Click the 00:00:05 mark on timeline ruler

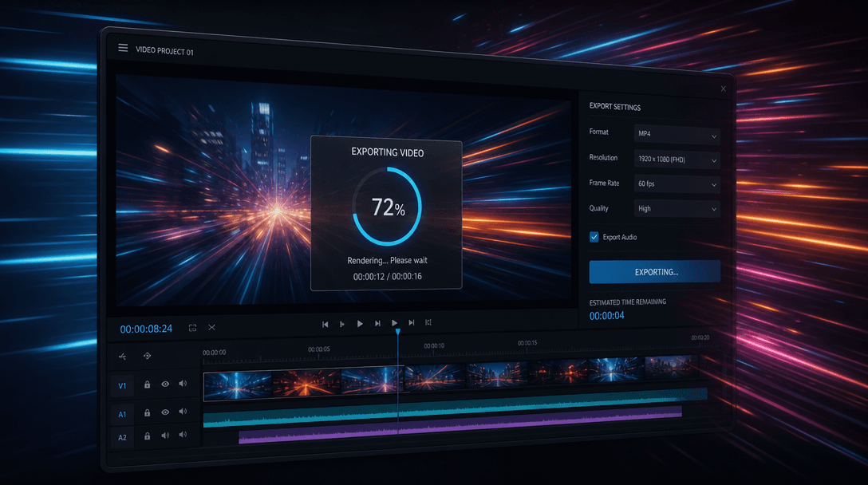click(319, 349)
